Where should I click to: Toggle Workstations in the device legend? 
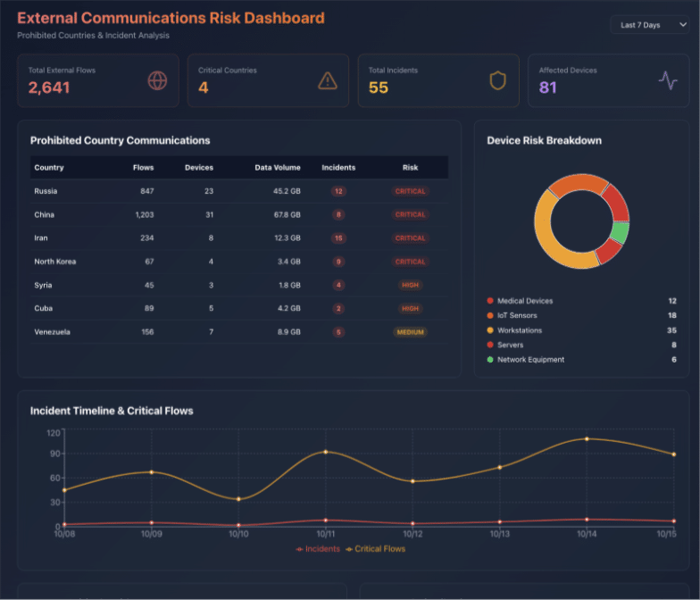[519, 330]
